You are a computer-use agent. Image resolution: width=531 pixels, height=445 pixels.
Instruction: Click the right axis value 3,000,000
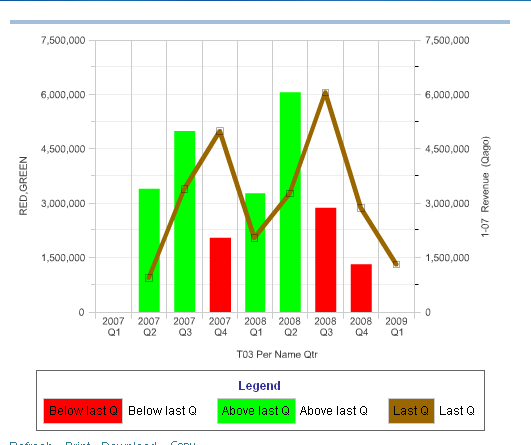pos(447,204)
